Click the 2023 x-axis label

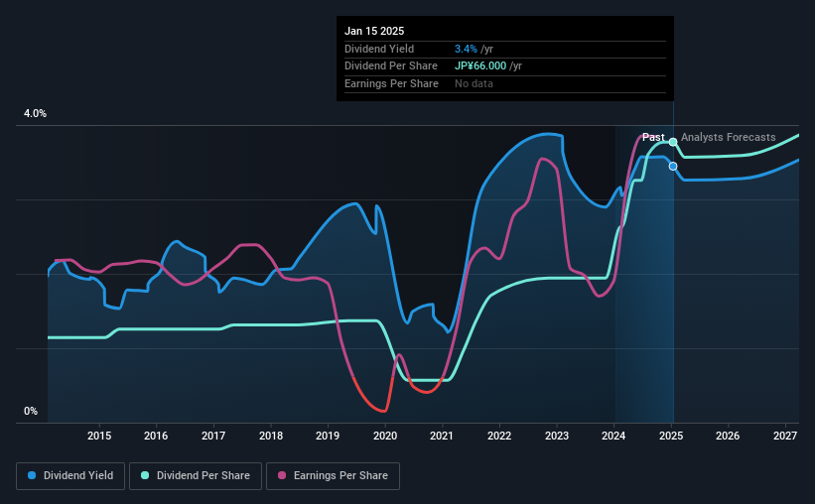[x=557, y=436]
